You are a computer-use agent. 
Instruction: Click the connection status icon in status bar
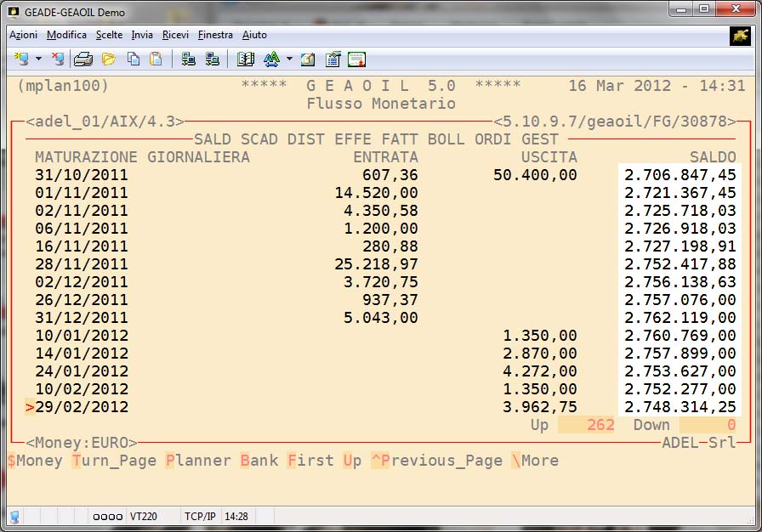pos(14,516)
